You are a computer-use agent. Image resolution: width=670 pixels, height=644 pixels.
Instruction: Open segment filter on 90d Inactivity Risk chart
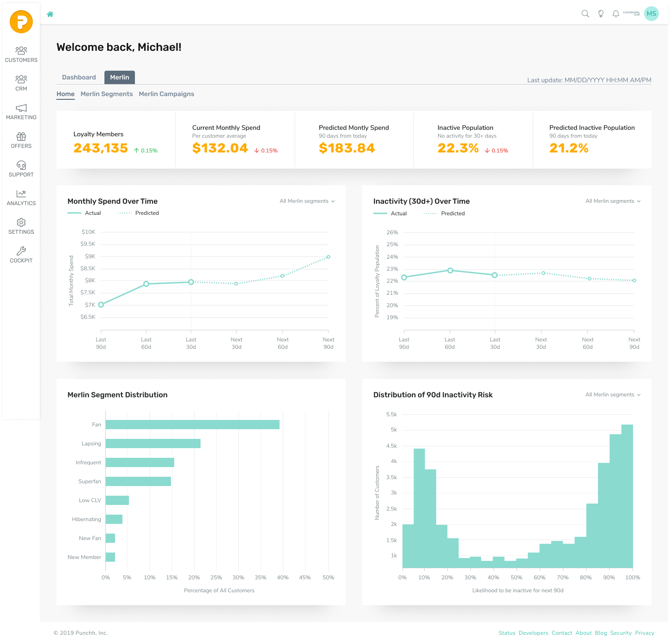[612, 395]
